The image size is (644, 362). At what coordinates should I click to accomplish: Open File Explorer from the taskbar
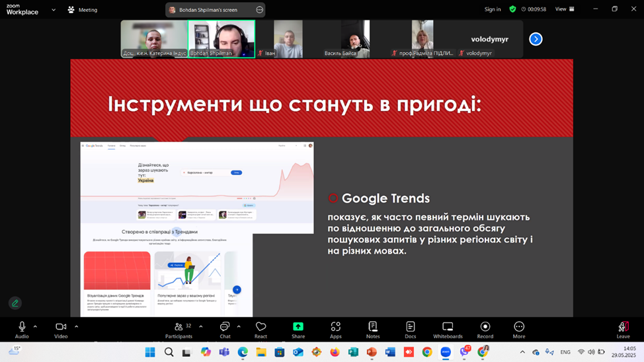(x=261, y=352)
